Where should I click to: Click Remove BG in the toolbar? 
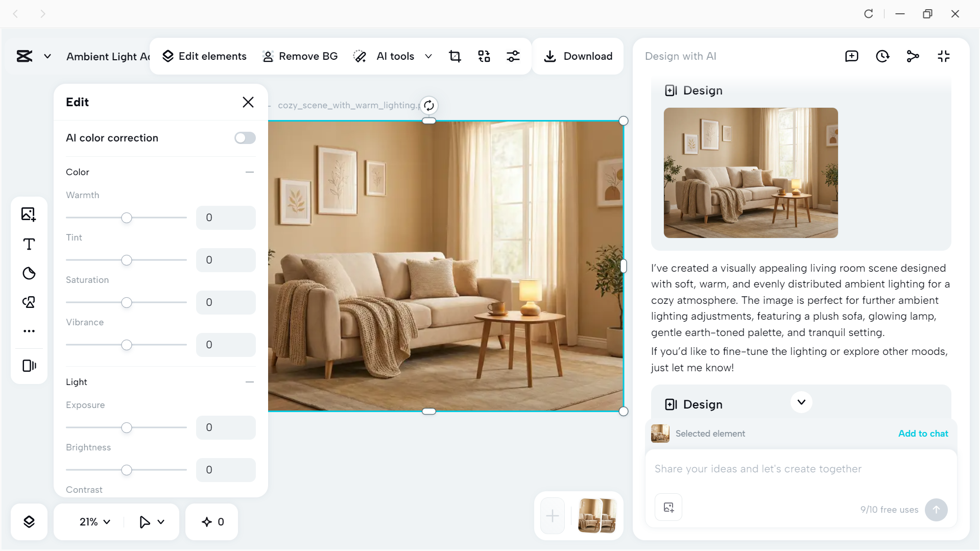tap(299, 56)
